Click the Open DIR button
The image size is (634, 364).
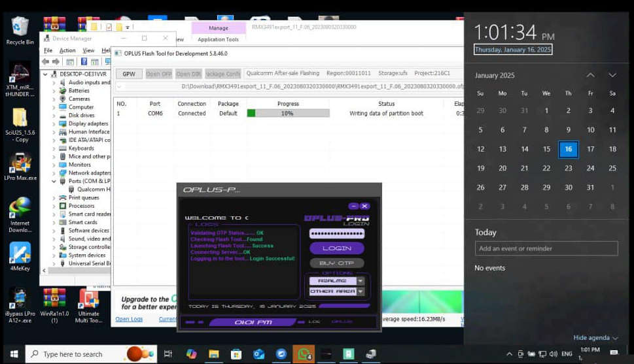(188, 74)
